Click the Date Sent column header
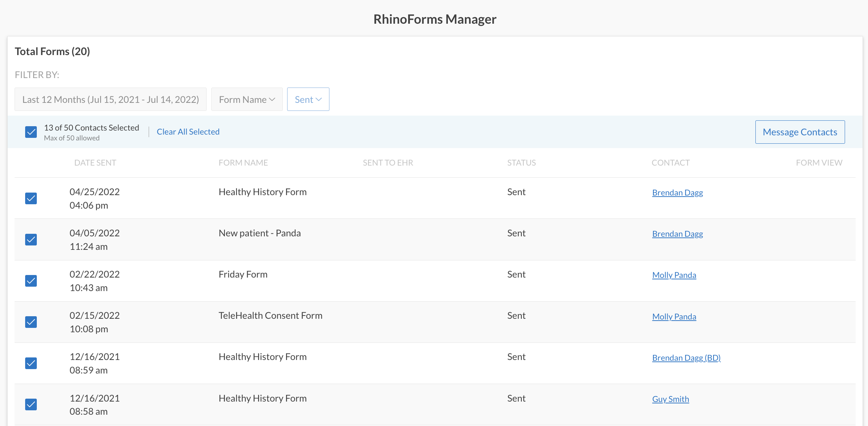868x426 pixels. click(x=95, y=163)
